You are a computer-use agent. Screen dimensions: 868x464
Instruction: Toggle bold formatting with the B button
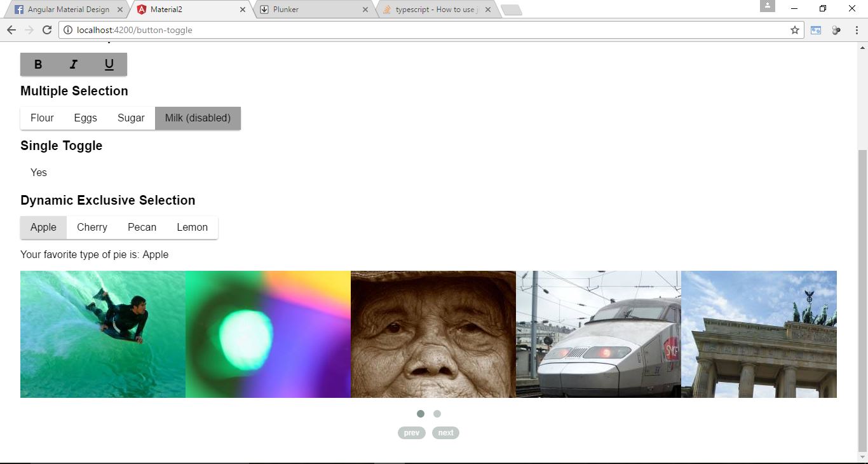(x=37, y=64)
